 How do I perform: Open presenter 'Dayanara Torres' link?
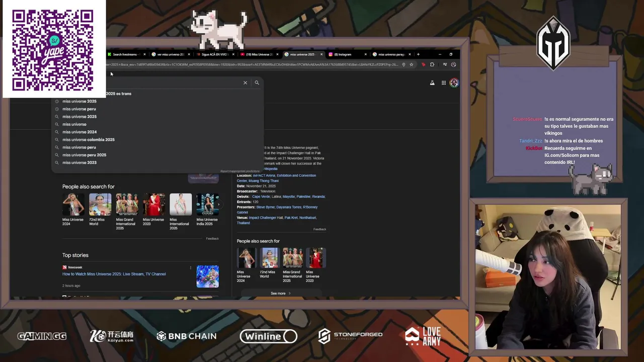(289, 207)
